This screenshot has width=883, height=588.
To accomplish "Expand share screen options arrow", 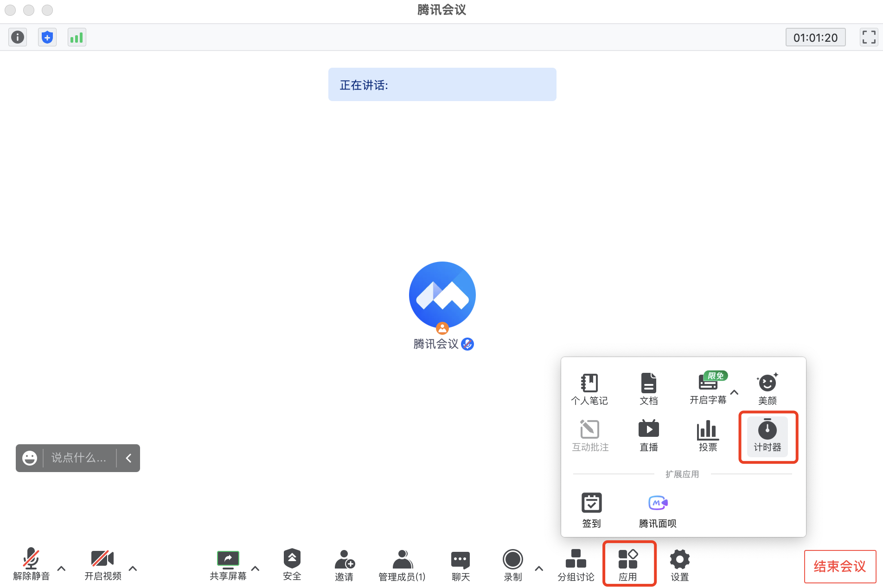I will point(255,568).
